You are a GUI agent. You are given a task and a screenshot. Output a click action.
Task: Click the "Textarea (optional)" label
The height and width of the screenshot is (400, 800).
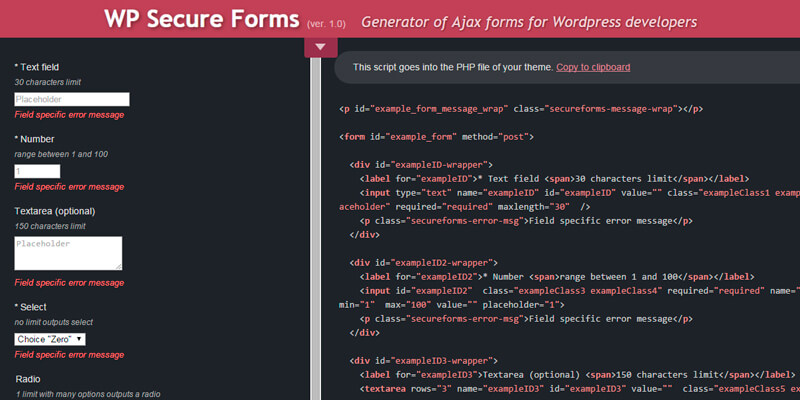(55, 211)
